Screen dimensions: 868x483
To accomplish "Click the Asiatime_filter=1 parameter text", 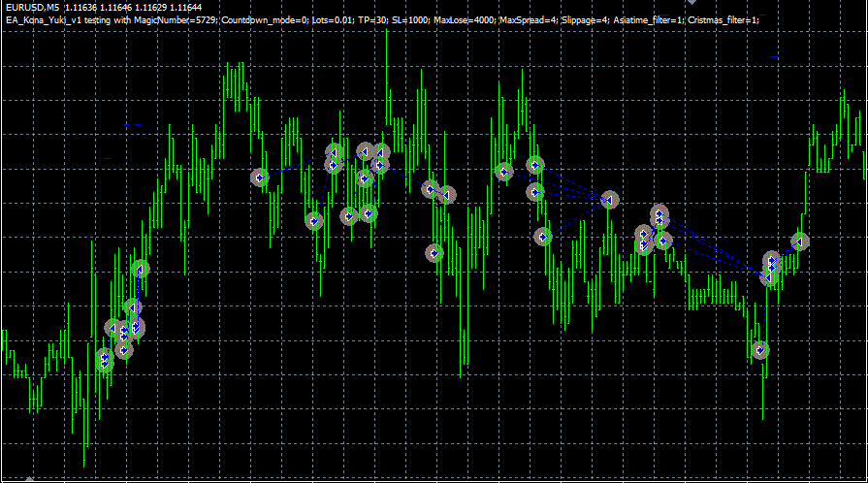I will click(648, 19).
